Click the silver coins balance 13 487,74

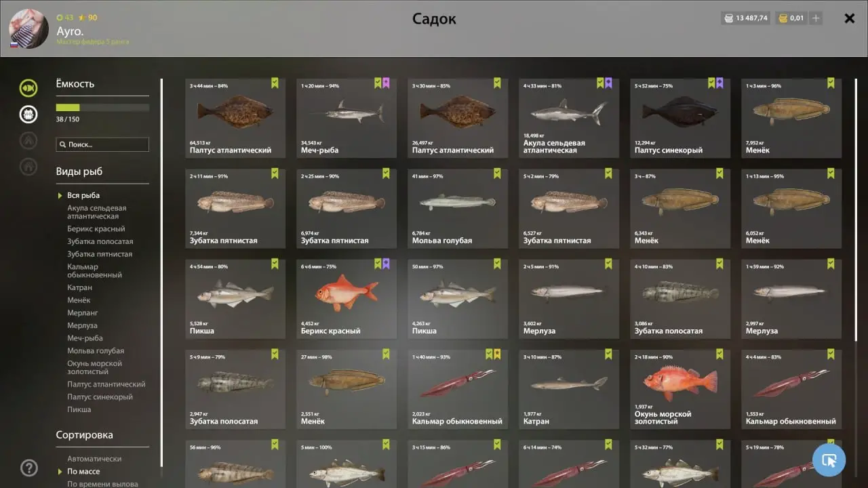pos(745,18)
